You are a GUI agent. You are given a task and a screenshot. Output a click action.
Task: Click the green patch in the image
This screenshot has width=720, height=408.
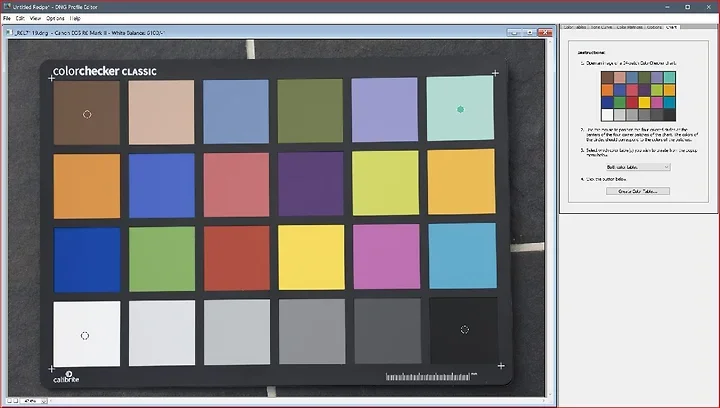[162, 259]
